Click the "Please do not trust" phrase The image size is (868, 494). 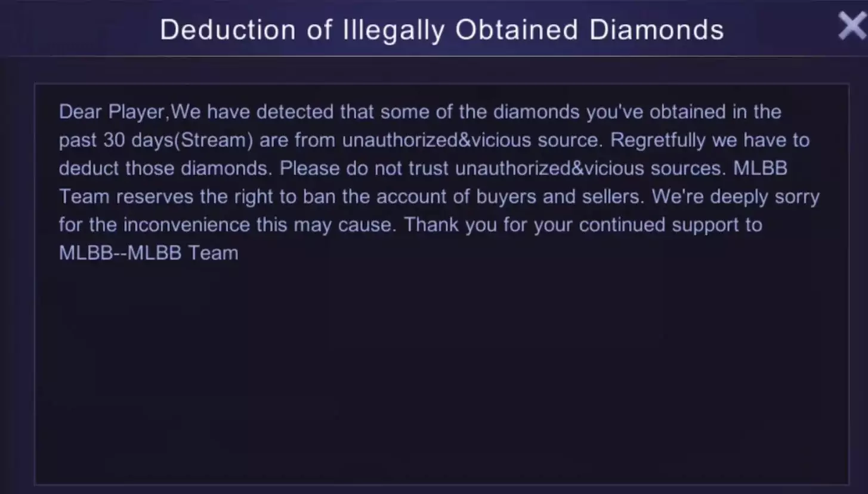tap(365, 168)
